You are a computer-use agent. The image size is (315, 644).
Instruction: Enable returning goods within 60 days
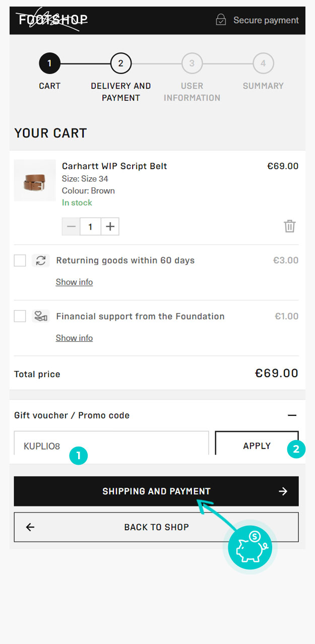(20, 260)
